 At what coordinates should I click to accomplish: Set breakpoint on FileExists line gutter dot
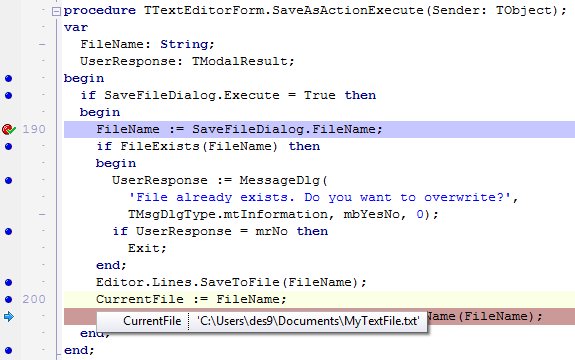[x=8, y=146]
